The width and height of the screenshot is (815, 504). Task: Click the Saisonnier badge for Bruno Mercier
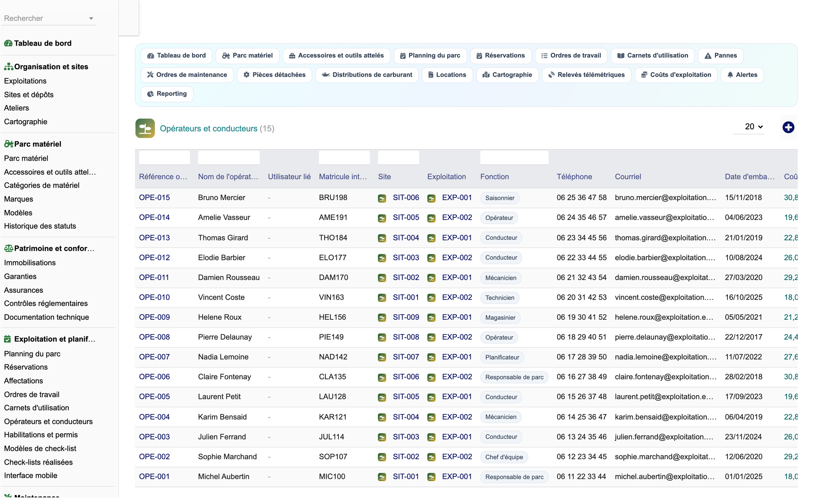pos(500,198)
